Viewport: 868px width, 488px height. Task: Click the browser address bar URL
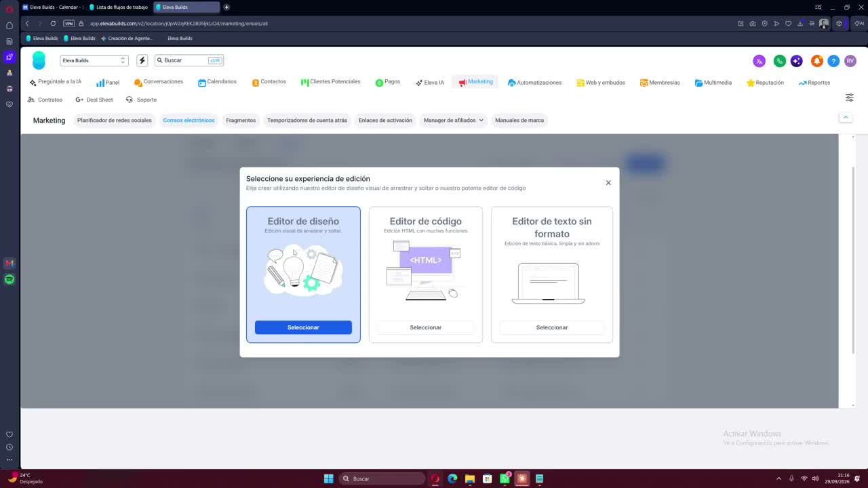[x=179, y=23]
